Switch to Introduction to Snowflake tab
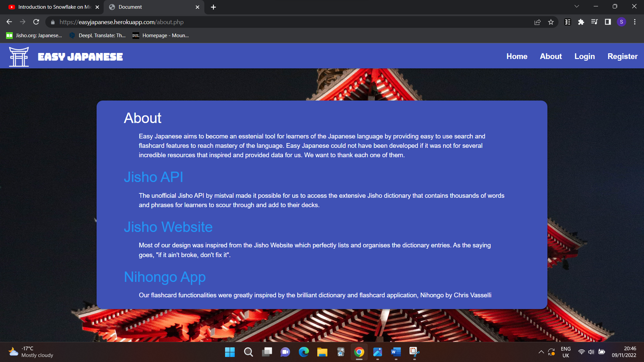The image size is (644, 362). 52,7
